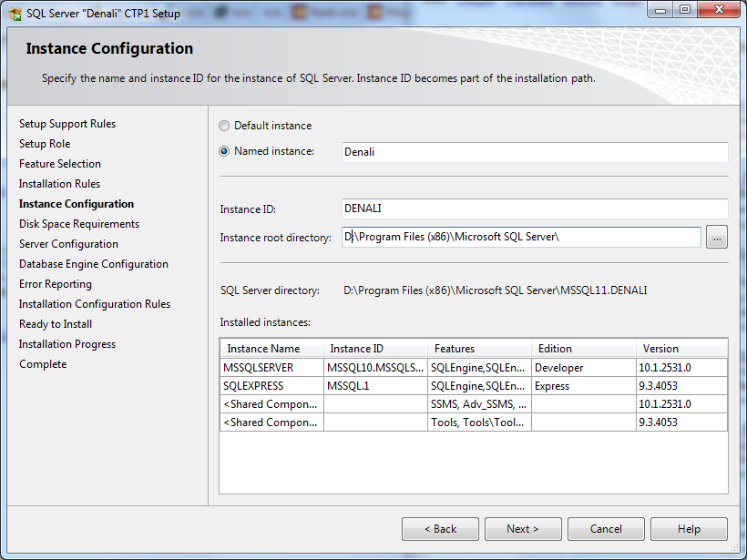Click Setup Role step in sidebar

tap(45, 144)
